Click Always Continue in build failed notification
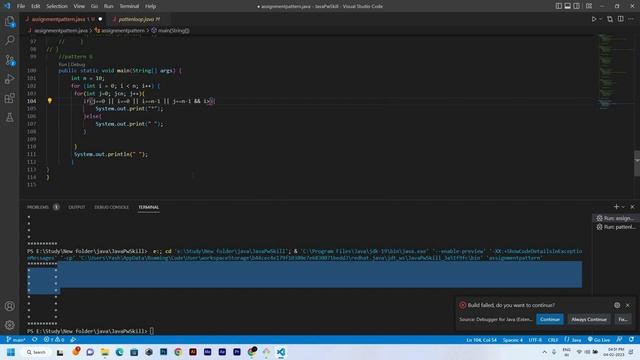This screenshot has width=640, height=360. click(589, 319)
